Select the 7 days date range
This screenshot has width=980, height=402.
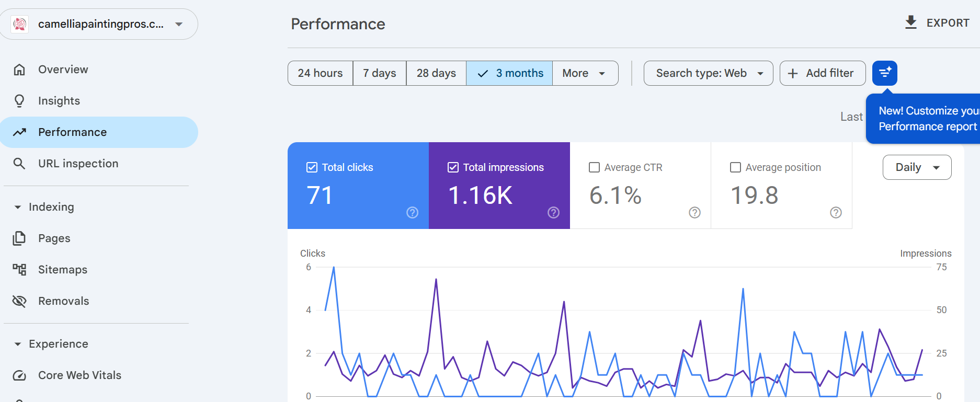coord(380,73)
